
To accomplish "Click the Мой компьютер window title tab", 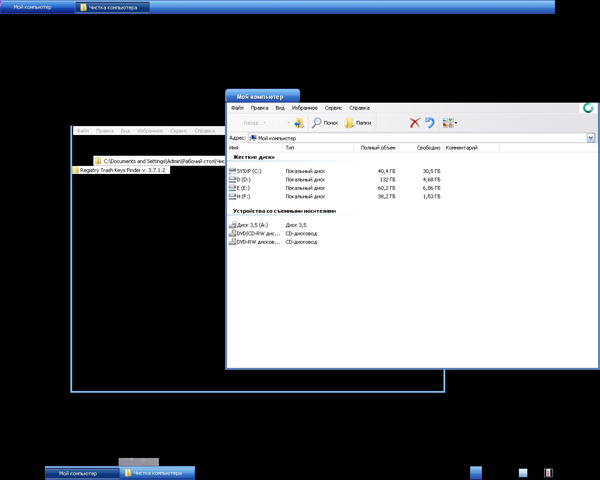I will (x=262, y=96).
